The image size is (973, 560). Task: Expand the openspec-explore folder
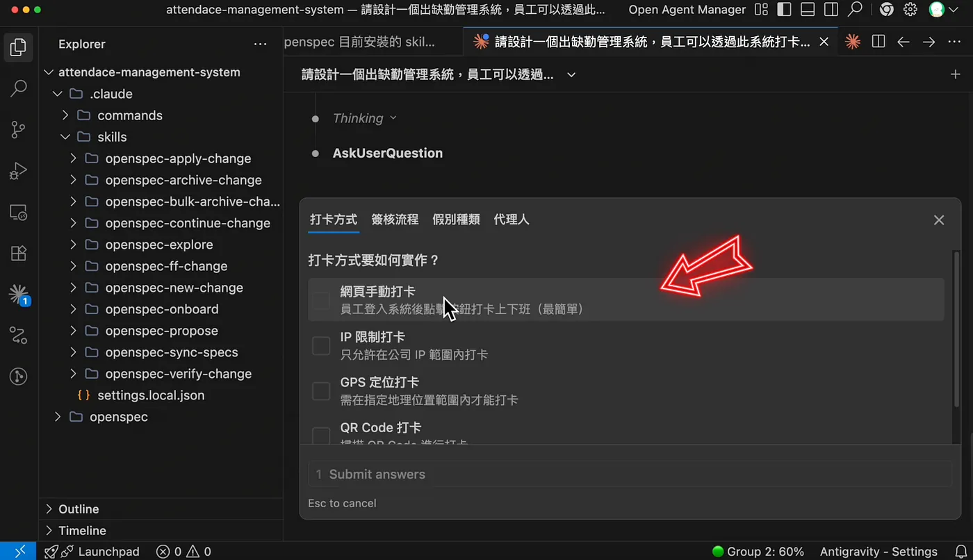pos(73,245)
